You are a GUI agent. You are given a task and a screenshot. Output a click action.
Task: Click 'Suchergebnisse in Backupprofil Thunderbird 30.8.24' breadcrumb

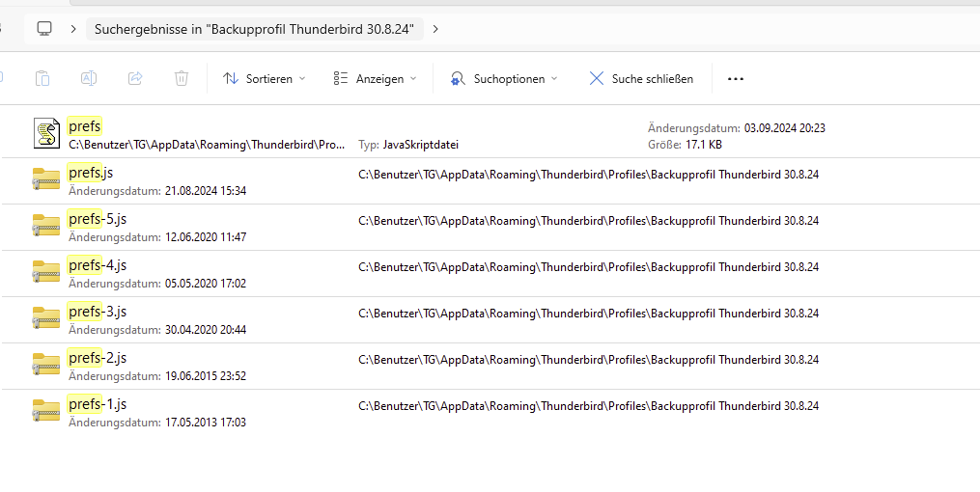point(254,29)
